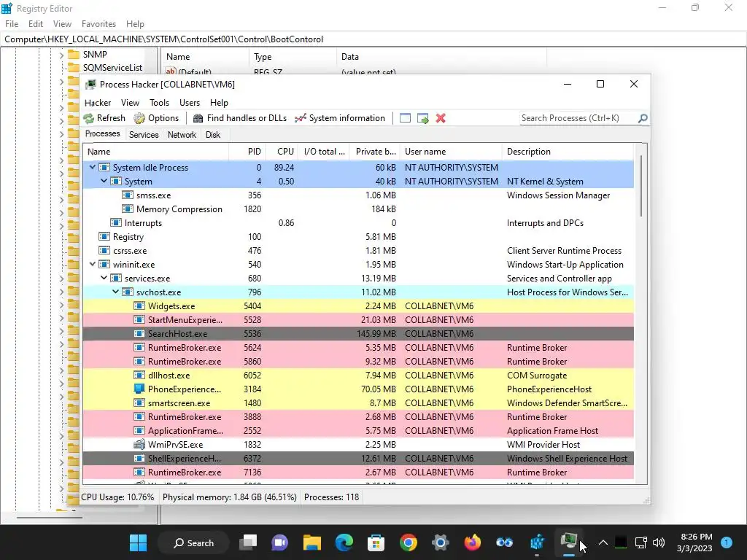Select the dllhost.exe process row
Screen dimensions: 747x560
[x=357, y=376]
